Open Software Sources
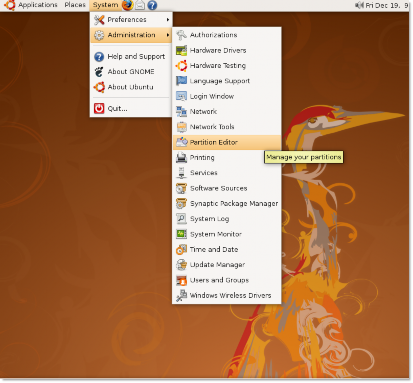 (x=227, y=188)
